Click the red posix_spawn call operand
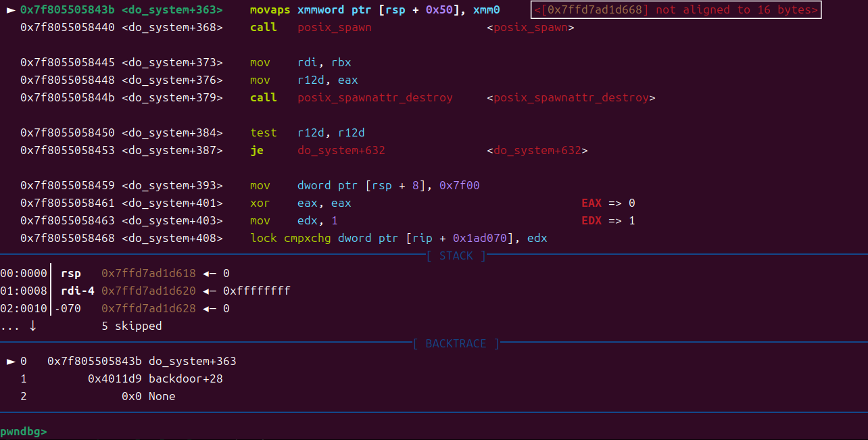Image resolution: width=868 pixels, height=440 pixels. click(x=334, y=28)
